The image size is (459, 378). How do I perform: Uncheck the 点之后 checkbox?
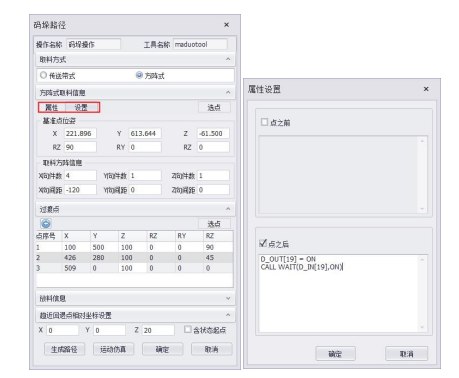(x=263, y=243)
